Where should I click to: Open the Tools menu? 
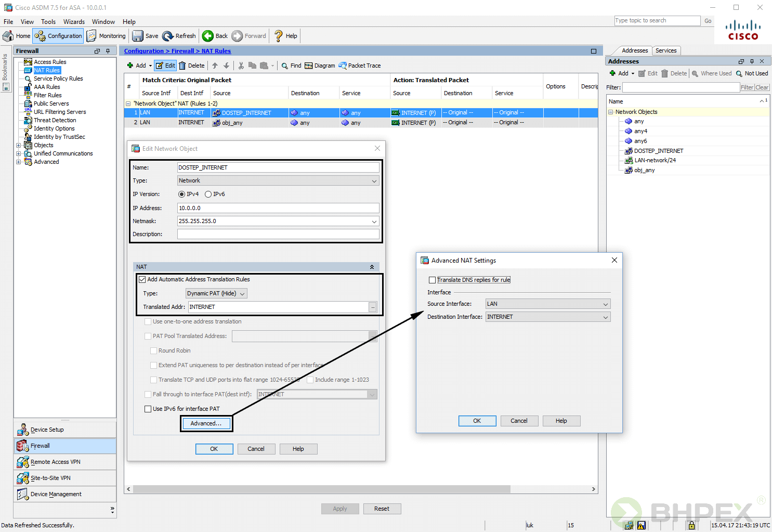[48, 22]
